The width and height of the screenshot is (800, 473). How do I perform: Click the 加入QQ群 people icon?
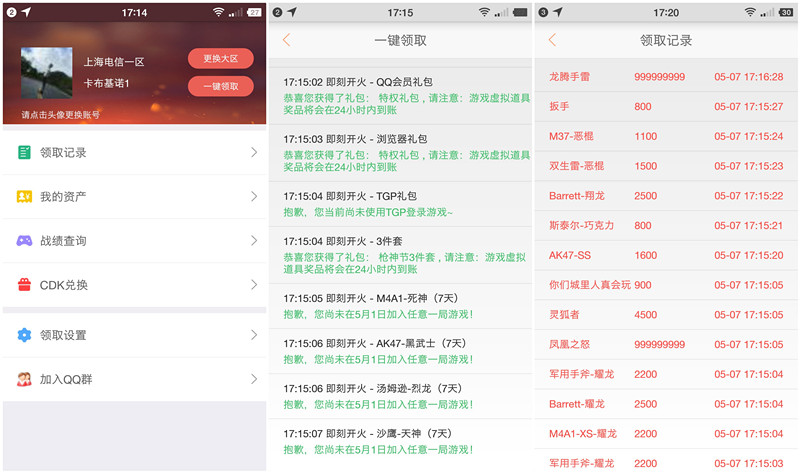24,379
